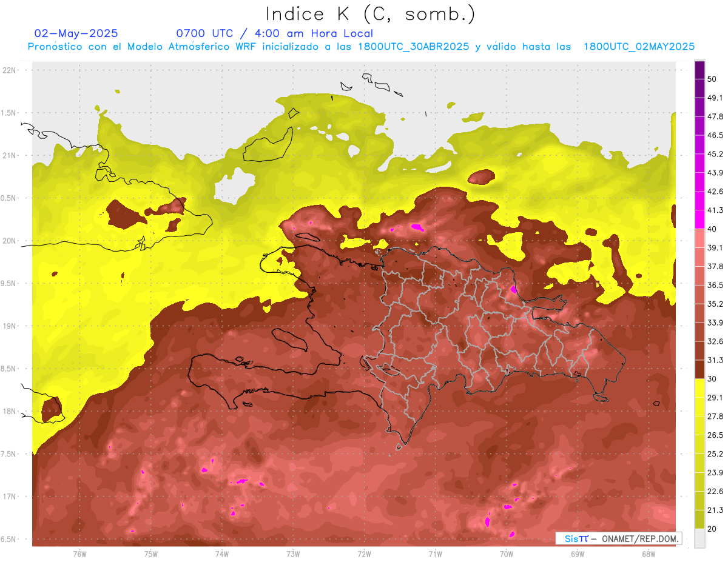728x562 pixels.
Task: Click latitude axis label "22N"
Action: (x=9, y=70)
